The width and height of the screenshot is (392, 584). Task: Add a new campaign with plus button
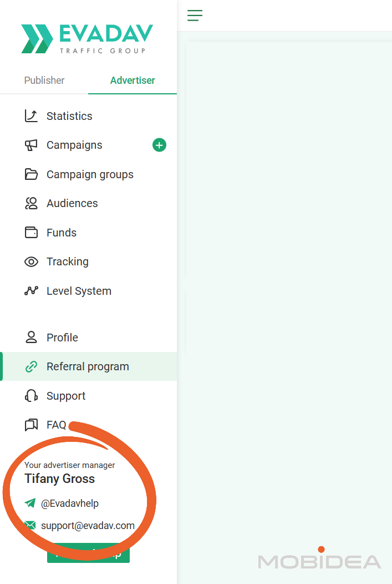[x=159, y=145]
